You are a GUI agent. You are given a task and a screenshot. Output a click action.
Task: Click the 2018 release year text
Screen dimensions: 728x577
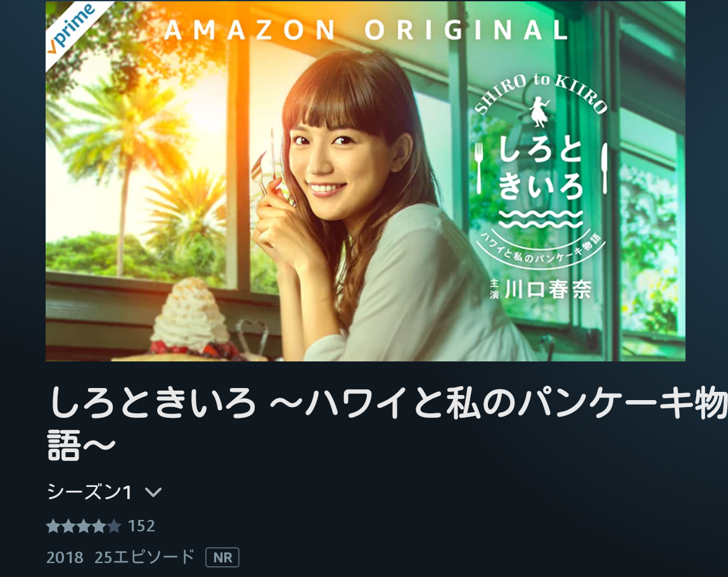[65, 557]
